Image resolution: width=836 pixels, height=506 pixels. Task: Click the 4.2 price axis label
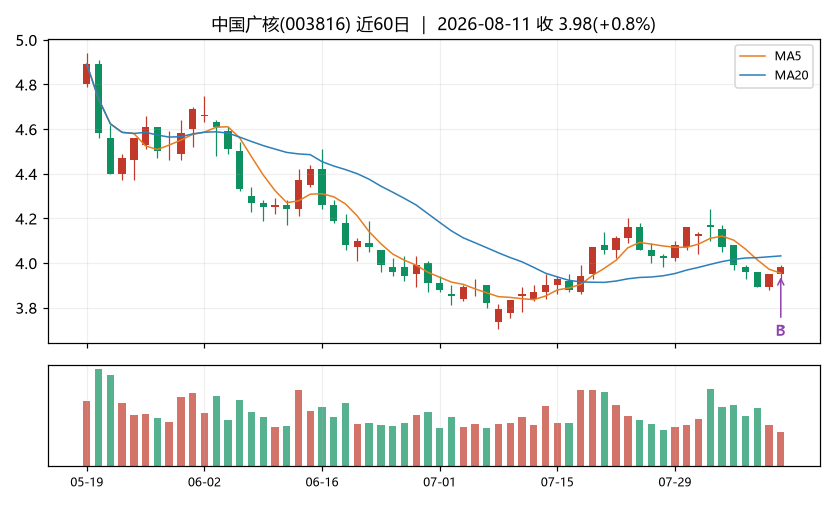(26, 219)
